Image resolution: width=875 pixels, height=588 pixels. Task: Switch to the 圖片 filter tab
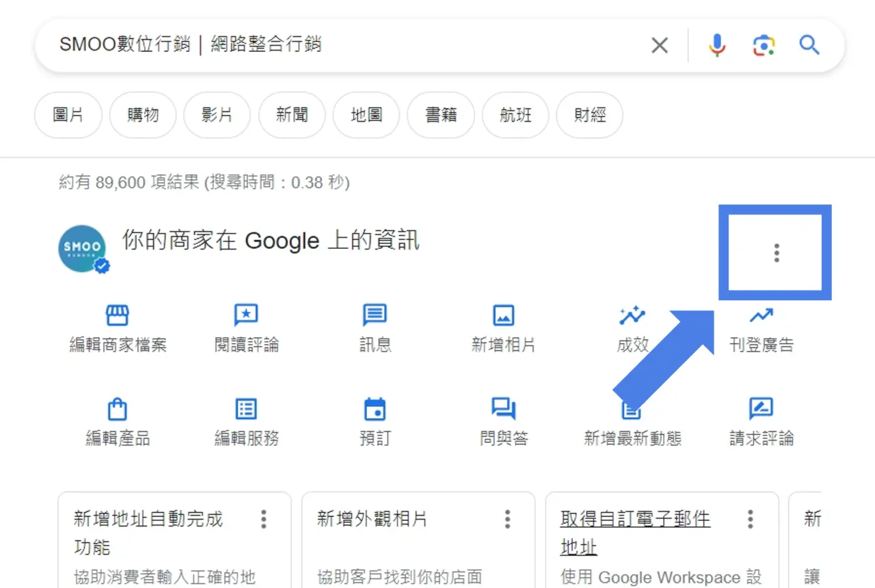[x=68, y=115]
